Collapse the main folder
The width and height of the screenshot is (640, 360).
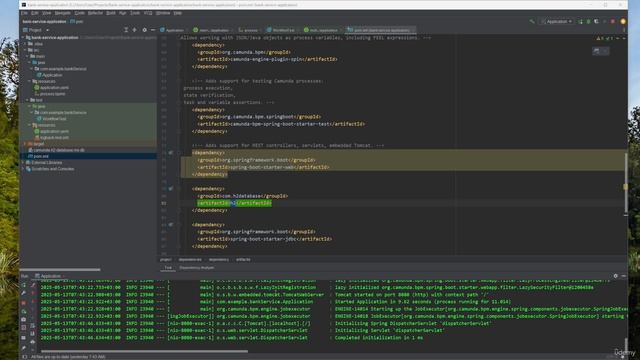(28, 56)
